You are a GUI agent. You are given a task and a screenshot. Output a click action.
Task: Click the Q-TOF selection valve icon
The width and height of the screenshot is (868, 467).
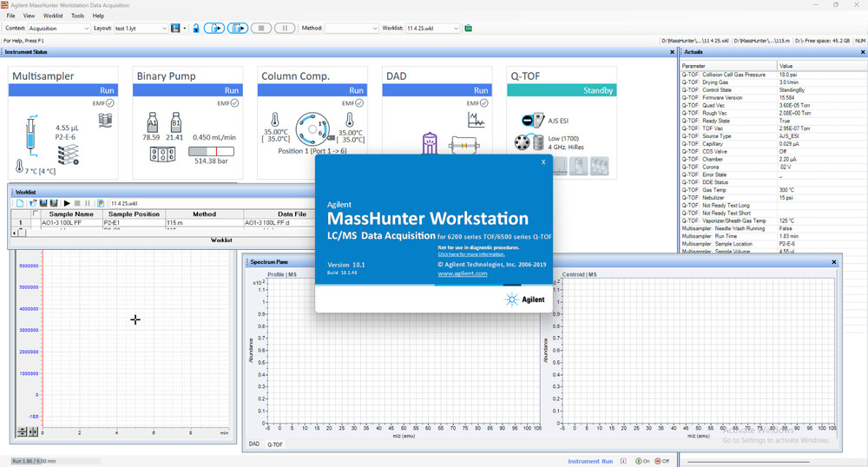point(522,142)
